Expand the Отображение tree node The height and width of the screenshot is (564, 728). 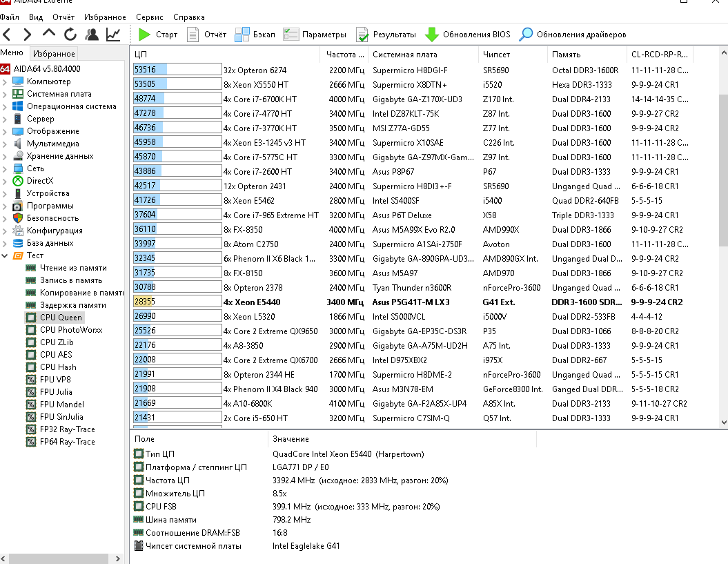click(x=5, y=131)
